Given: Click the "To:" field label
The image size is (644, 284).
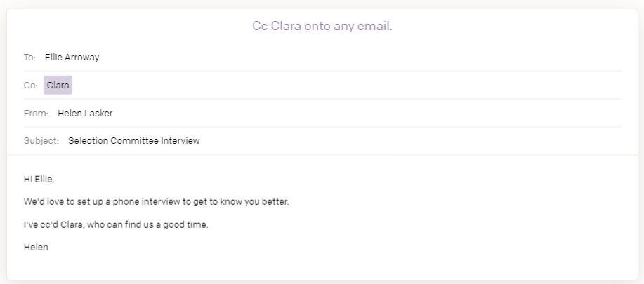Looking at the screenshot, I should [x=30, y=58].
